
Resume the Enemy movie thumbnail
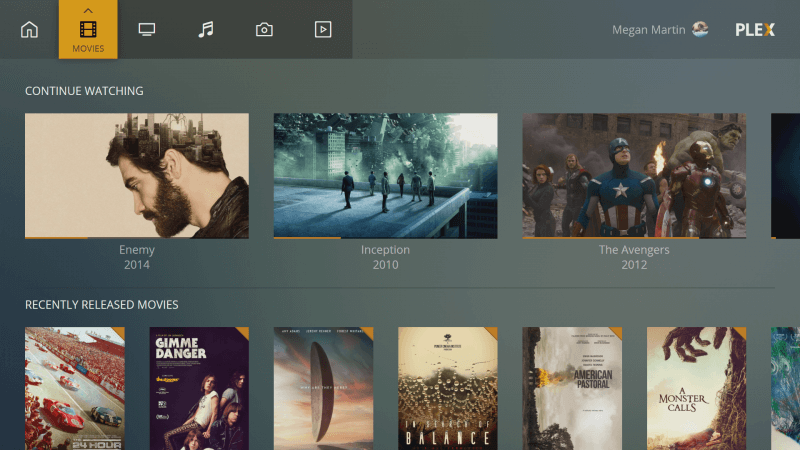coord(137,175)
